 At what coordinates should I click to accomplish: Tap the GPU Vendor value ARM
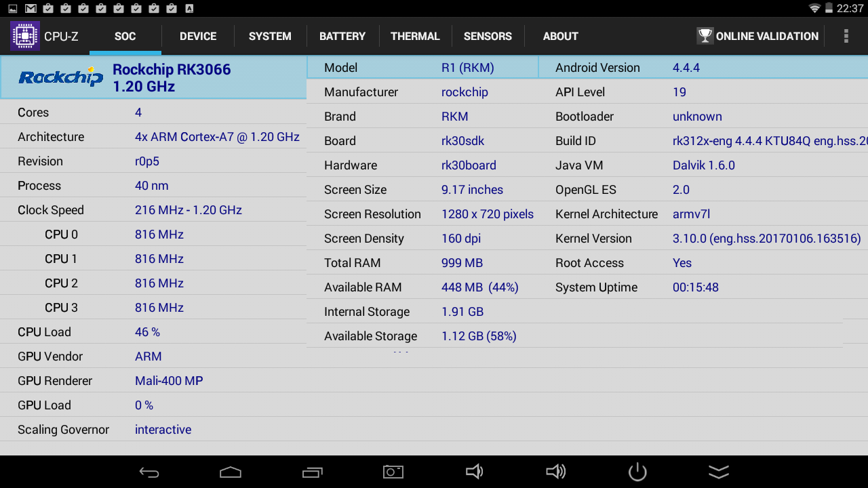click(x=149, y=357)
